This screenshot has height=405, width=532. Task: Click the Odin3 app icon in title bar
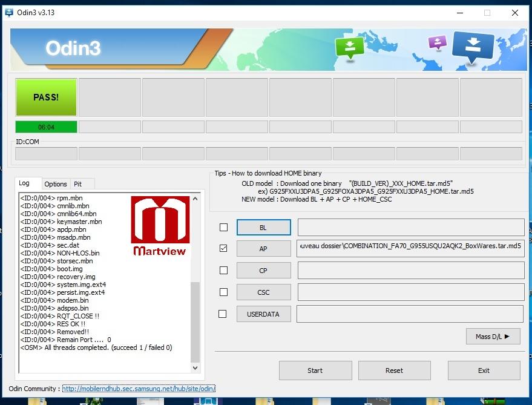pyautogui.click(x=9, y=13)
